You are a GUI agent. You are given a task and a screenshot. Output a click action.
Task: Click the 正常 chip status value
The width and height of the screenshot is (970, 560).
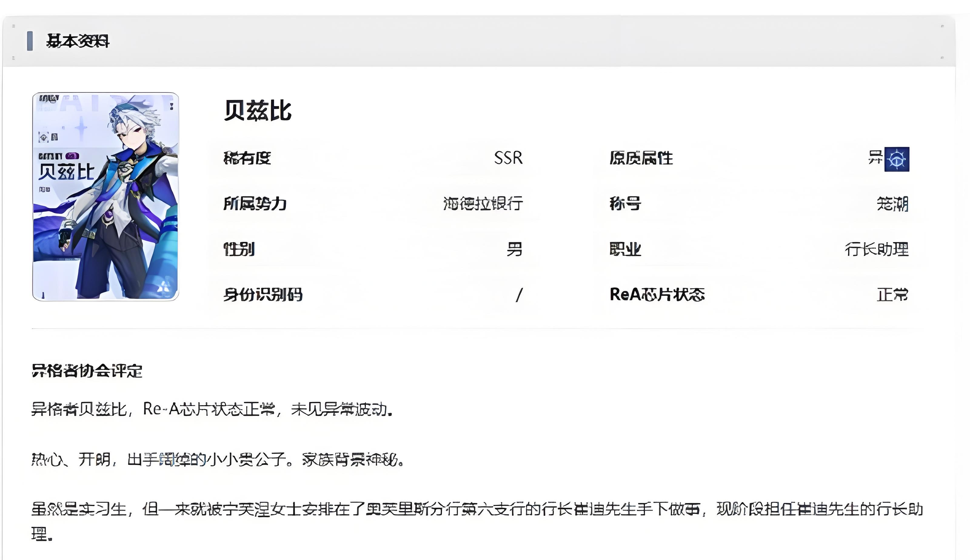click(x=892, y=295)
